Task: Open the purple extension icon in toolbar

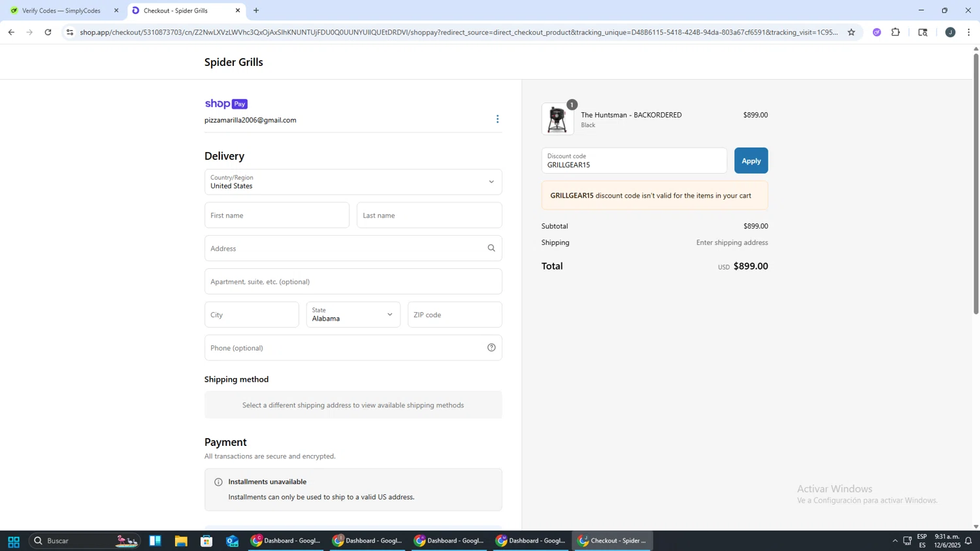Action: click(877, 32)
